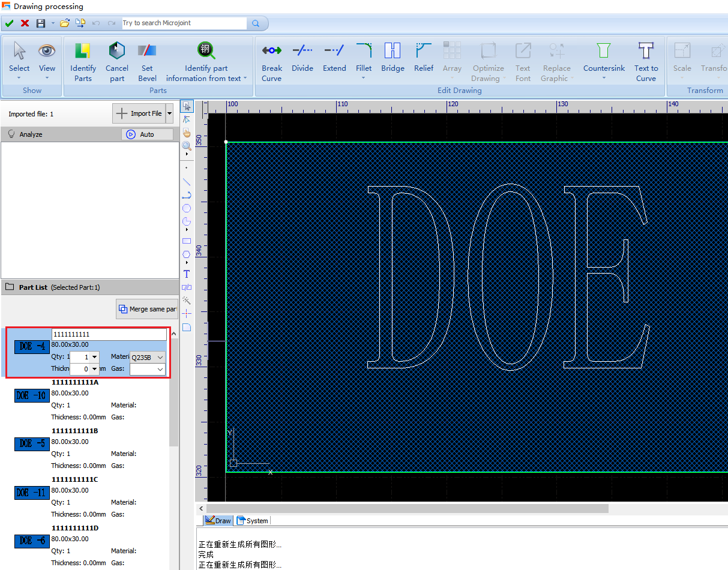
Task: Click the magnifier search button
Action: pyautogui.click(x=256, y=23)
